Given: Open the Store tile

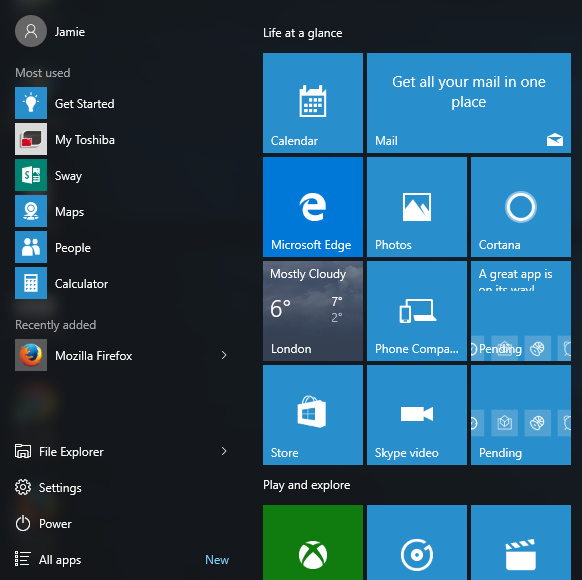Looking at the screenshot, I should pos(313,414).
